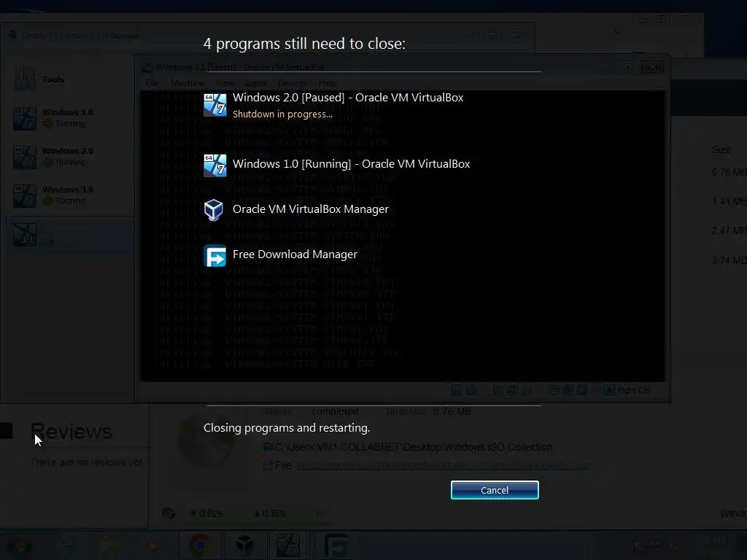The width and height of the screenshot is (747, 560).
Task: Open Machine menu in dimmed VM window
Action: [x=187, y=83]
